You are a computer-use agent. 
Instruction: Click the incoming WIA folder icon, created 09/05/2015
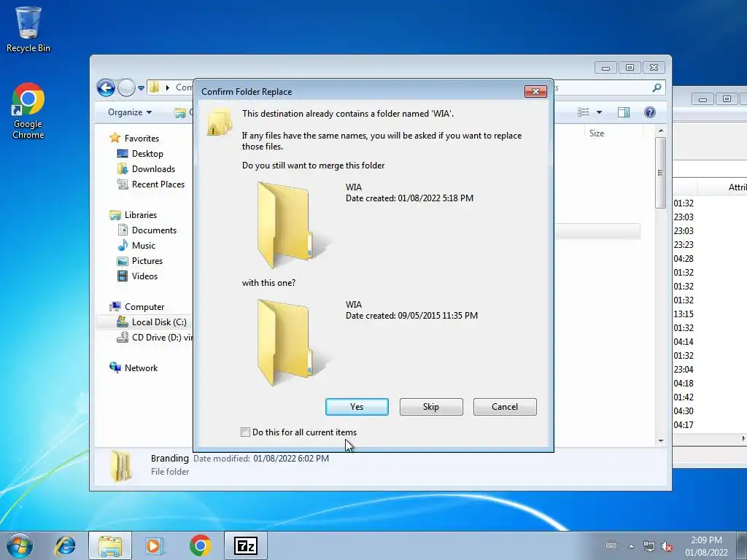291,342
